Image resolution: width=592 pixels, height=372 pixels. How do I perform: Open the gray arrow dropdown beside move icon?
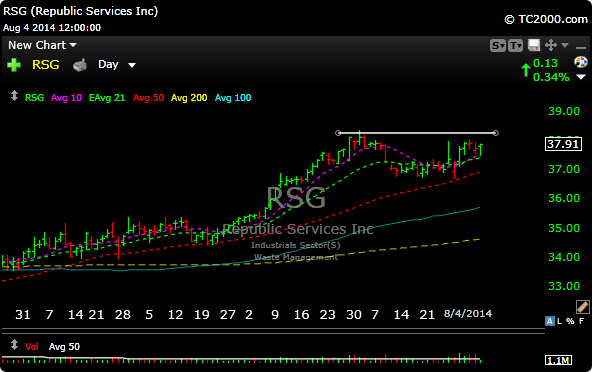[x=565, y=45]
